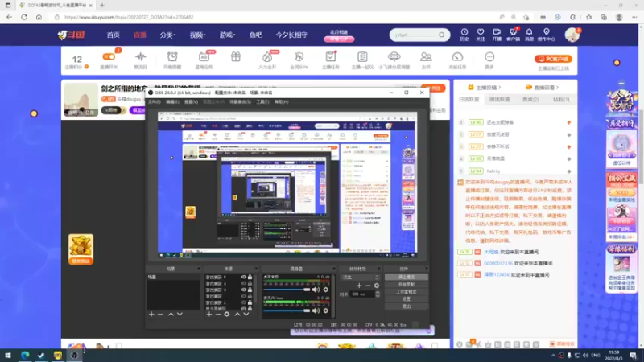Open source properties gear in Sources panel

(x=227, y=314)
